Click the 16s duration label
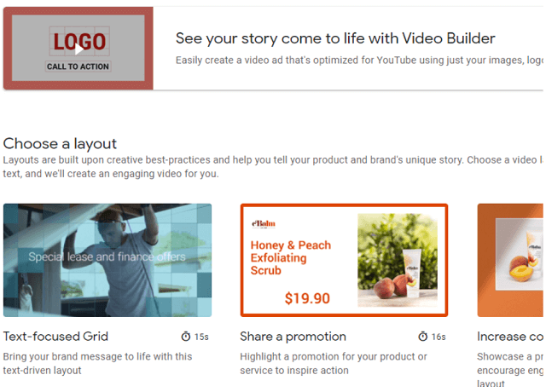This screenshot has width=546, height=392. pos(439,337)
